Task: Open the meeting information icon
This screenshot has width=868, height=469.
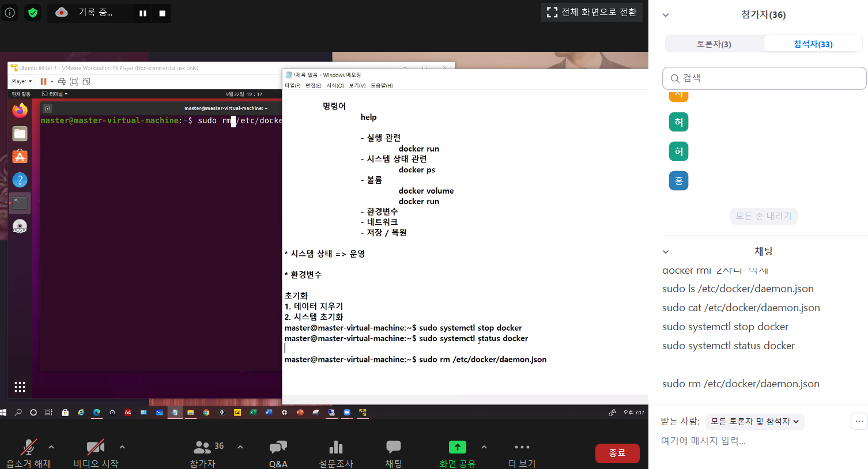Action: click(10, 13)
